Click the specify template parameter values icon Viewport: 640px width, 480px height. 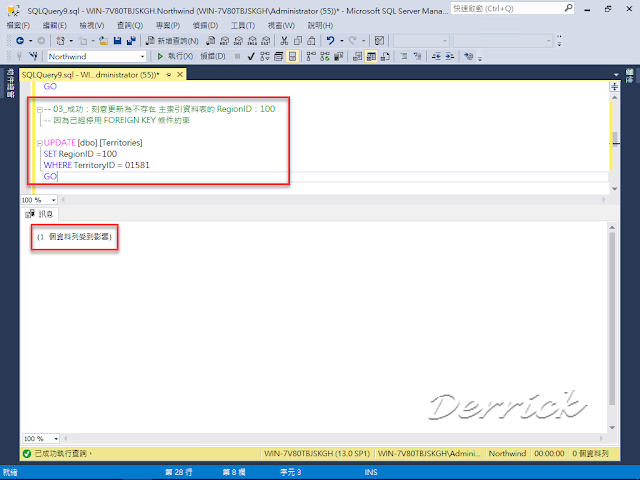pos(469,56)
